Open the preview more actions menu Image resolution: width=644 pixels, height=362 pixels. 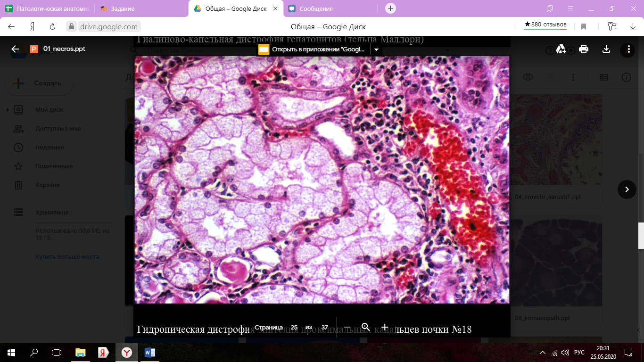click(x=628, y=49)
